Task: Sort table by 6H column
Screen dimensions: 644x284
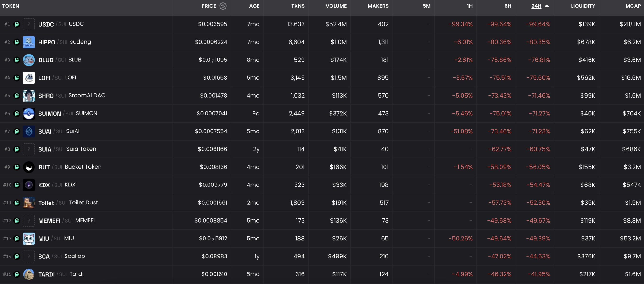Action: [507, 6]
